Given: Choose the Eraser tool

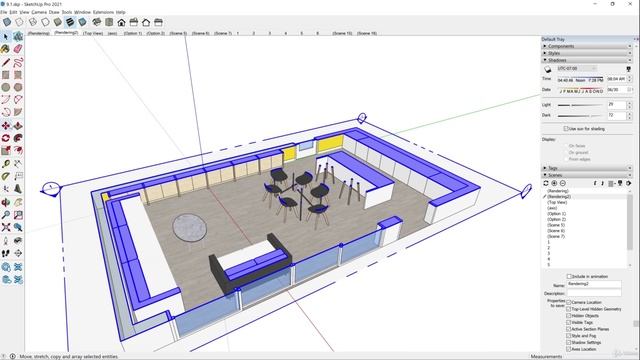Looking at the screenshot, I should coord(18,49).
